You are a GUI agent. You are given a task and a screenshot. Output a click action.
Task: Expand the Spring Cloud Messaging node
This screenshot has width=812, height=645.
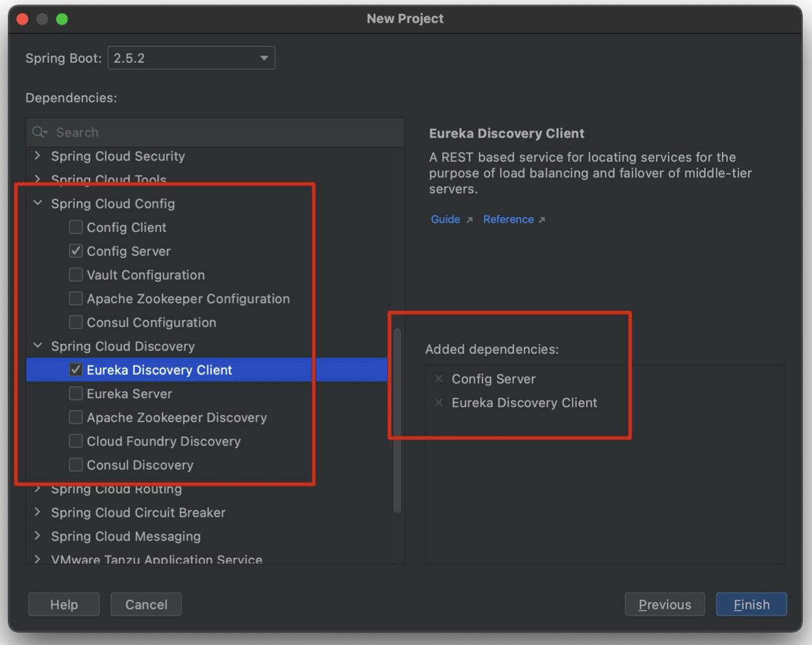click(x=37, y=536)
